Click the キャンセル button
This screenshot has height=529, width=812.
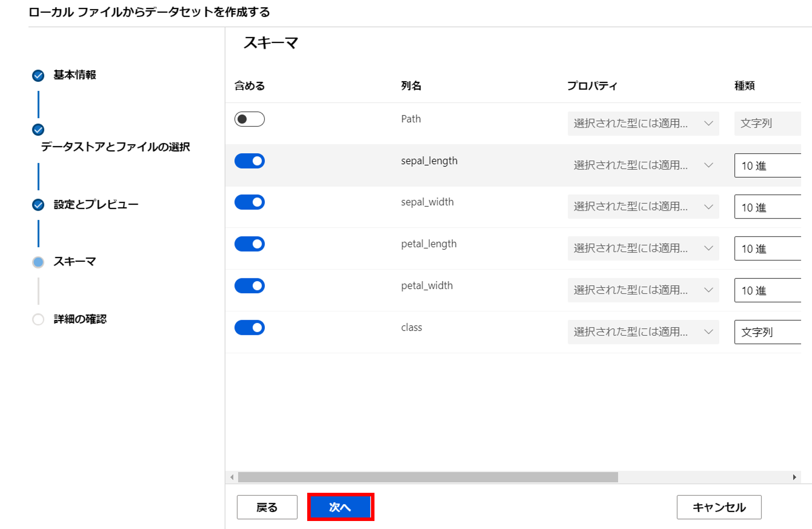pyautogui.click(x=718, y=507)
